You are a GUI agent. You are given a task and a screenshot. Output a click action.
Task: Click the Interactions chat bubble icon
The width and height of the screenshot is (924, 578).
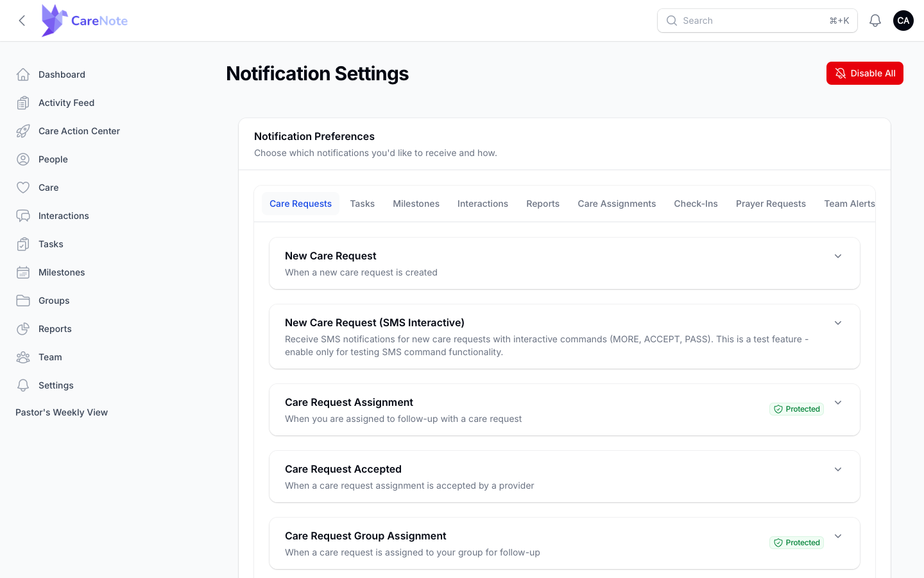point(23,216)
